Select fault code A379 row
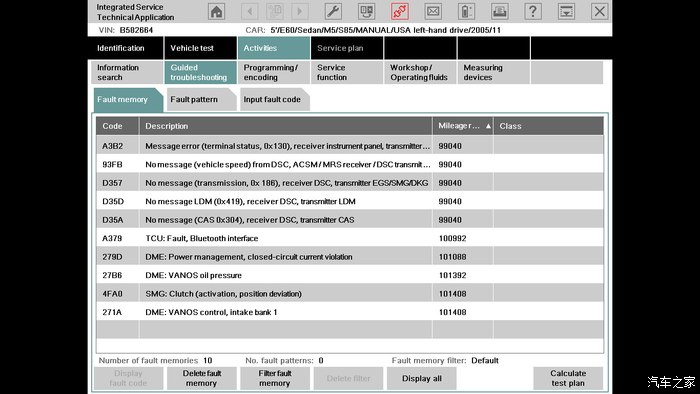The image size is (700, 394). coord(350,238)
